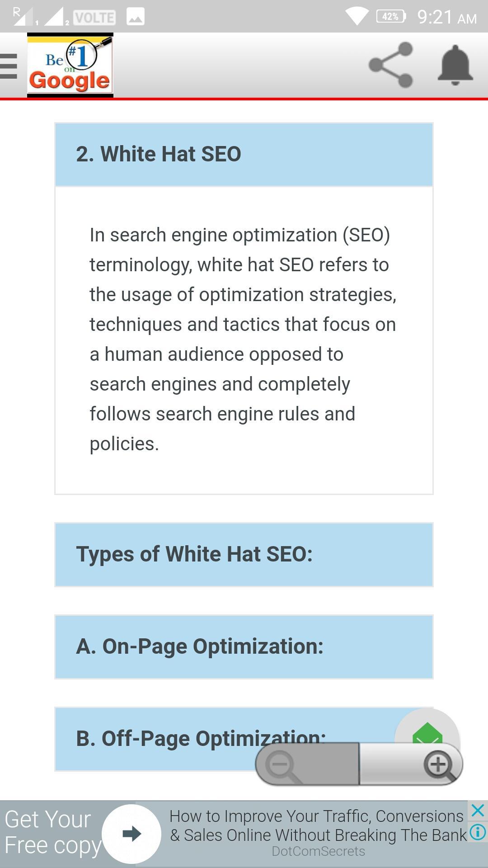488x868 pixels.
Task: Expand A. On-Page Optimization section
Action: pos(244,647)
